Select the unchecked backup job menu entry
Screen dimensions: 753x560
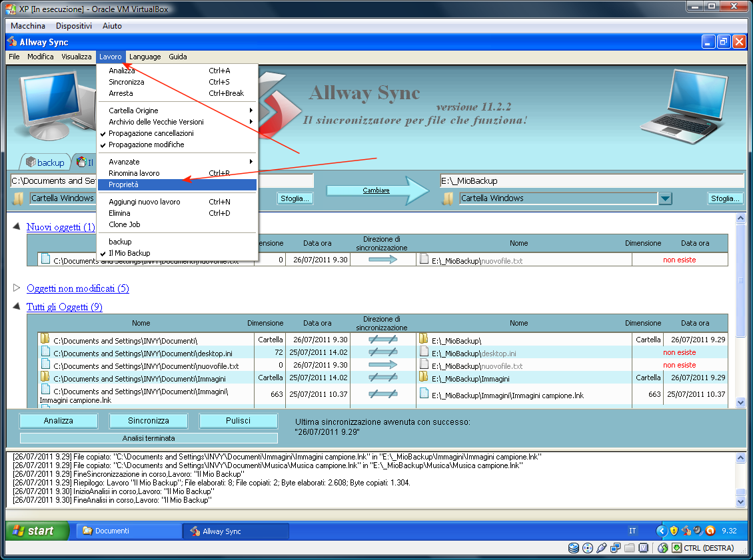point(177,242)
